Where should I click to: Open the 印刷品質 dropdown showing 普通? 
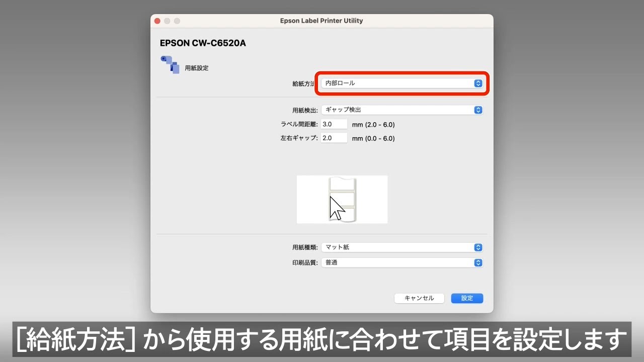click(402, 262)
